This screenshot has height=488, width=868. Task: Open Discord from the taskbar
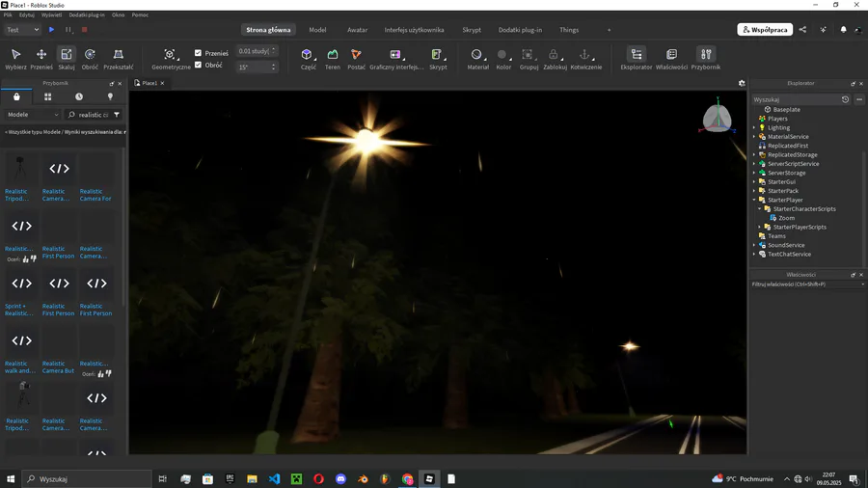click(340, 479)
